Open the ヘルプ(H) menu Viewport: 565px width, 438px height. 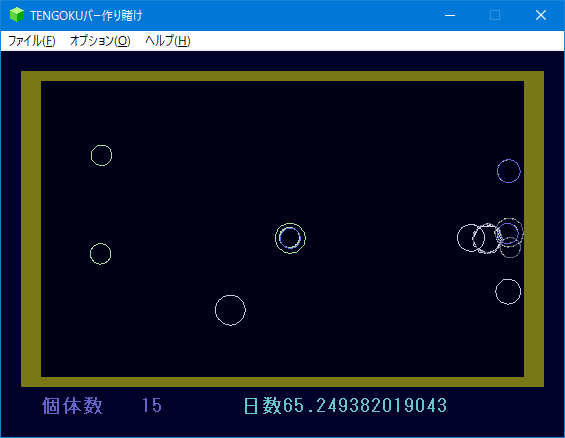(168, 41)
